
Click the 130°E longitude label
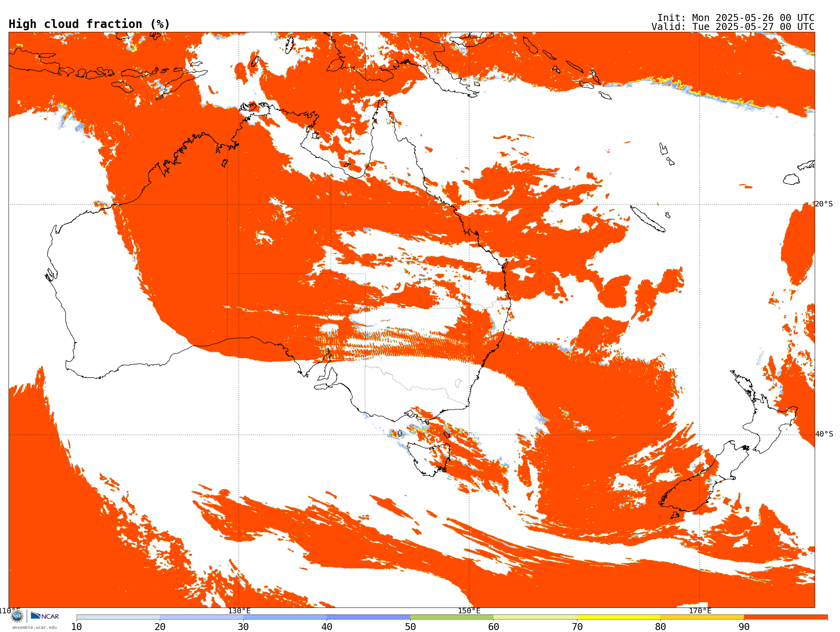(239, 611)
